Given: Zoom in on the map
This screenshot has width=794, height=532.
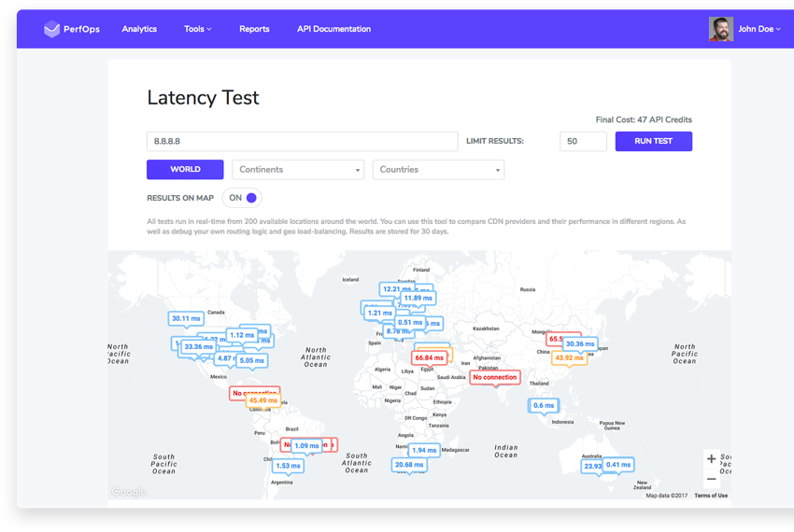Looking at the screenshot, I should (x=712, y=458).
